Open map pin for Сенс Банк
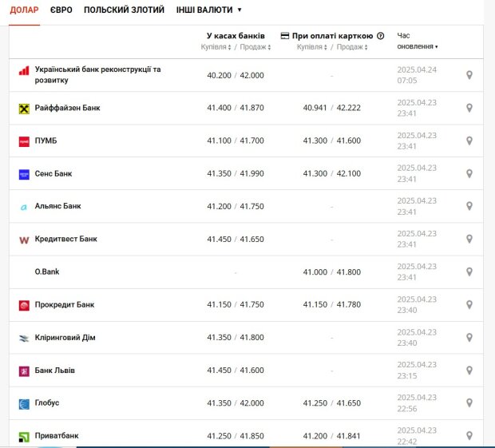Image resolution: width=495 pixels, height=448 pixels. 469,173
